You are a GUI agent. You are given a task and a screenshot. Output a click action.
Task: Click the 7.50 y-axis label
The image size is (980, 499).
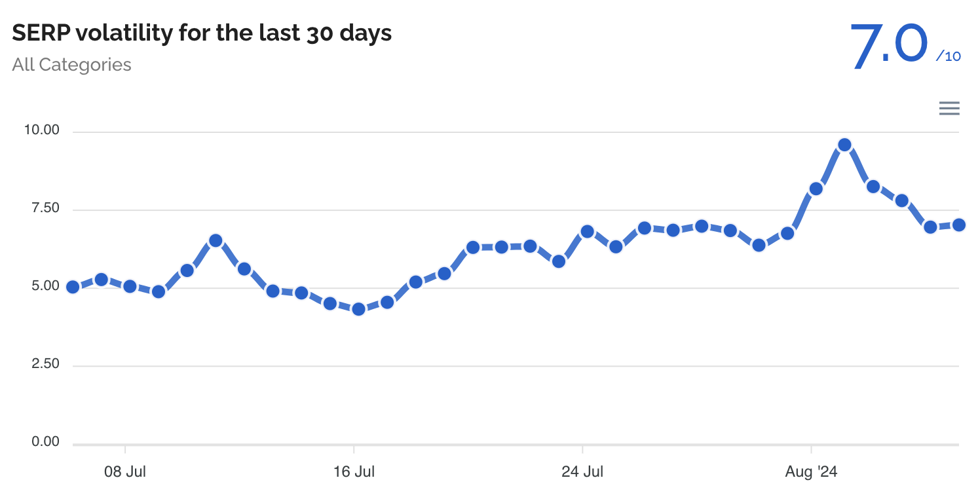point(45,208)
